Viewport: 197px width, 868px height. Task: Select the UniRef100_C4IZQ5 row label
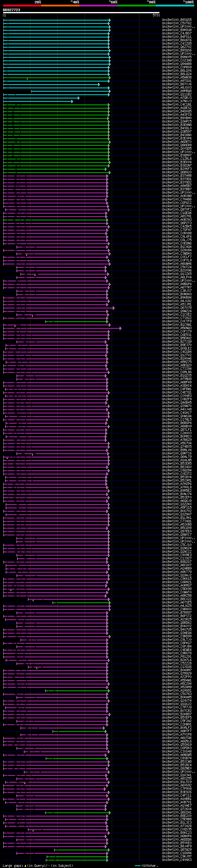pyautogui.click(x=177, y=43)
